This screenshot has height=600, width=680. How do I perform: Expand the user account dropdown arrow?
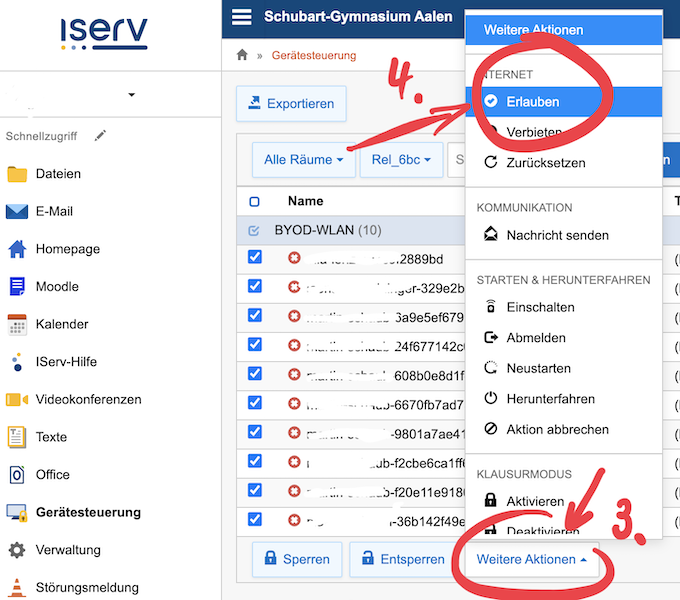click(132, 95)
